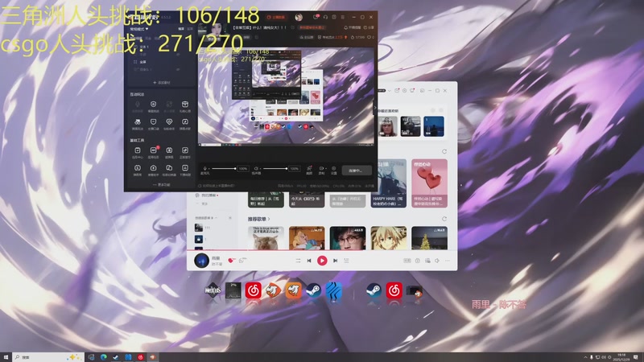
Task: Open the Windows Start button
Action: click(6, 357)
